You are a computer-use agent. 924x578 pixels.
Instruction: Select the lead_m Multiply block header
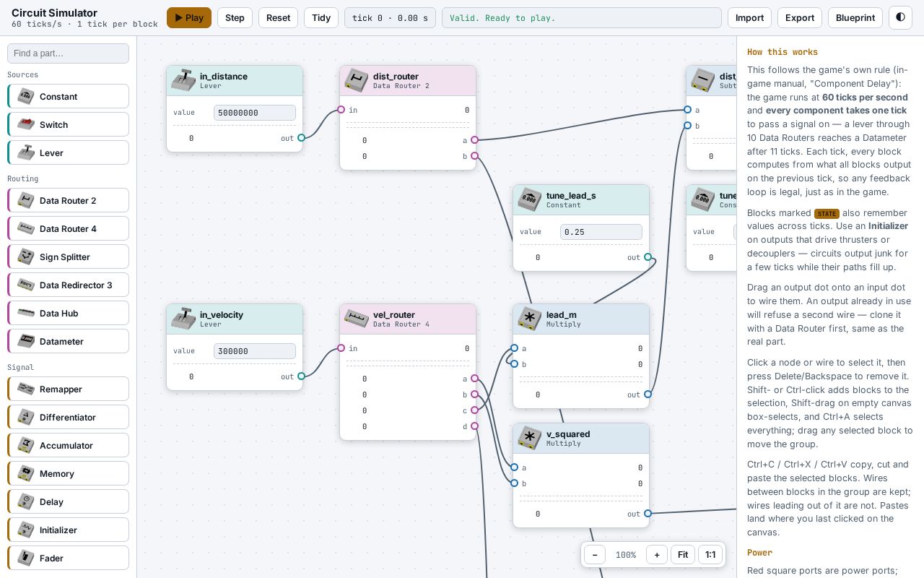(581, 319)
